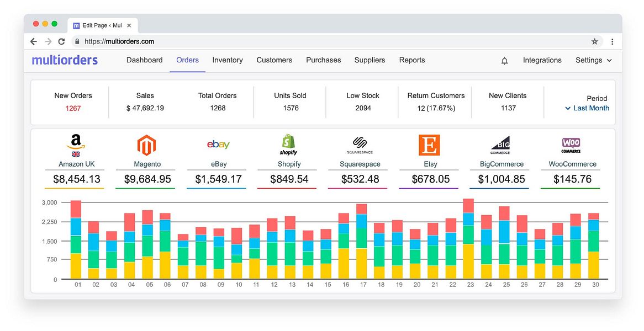The image size is (644, 331).
Task: Click the Sales figure $ 47,692.19
Action: point(145,108)
